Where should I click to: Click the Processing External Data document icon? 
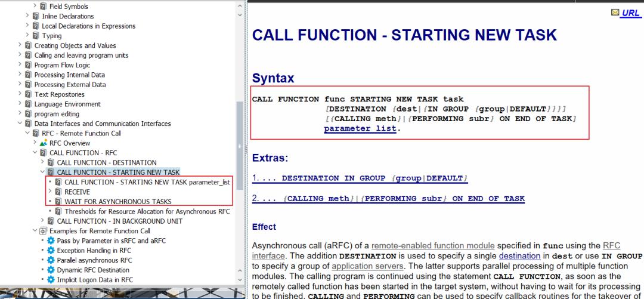tap(29, 85)
